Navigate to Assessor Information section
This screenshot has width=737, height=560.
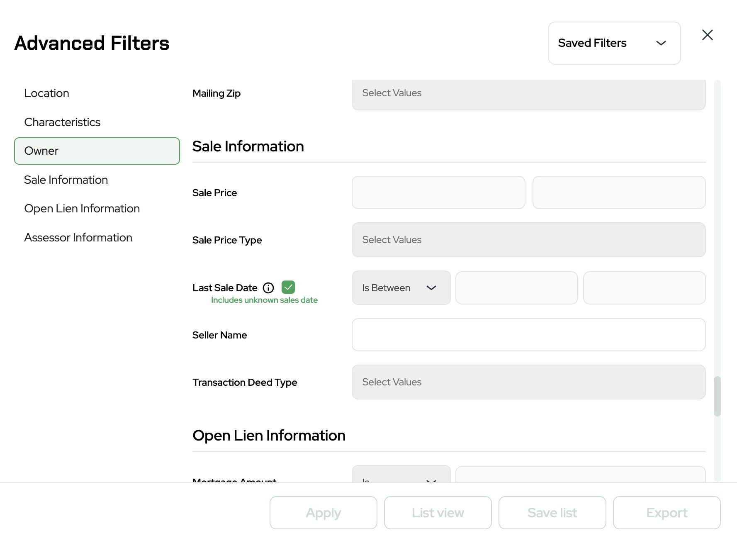[x=78, y=238]
